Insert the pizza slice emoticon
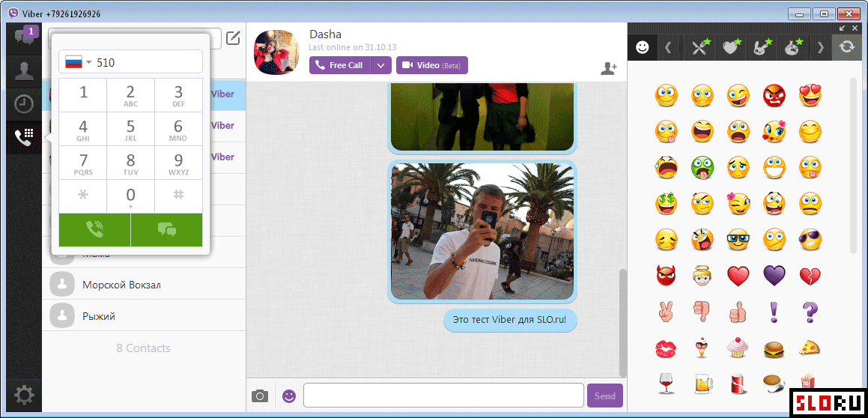 pyautogui.click(x=810, y=349)
